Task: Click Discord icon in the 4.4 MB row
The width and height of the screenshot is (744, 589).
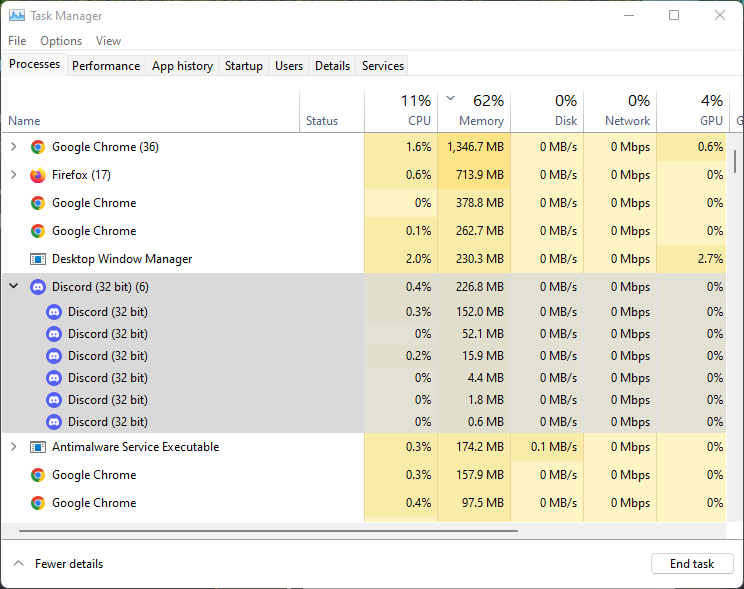Action: pyautogui.click(x=54, y=378)
